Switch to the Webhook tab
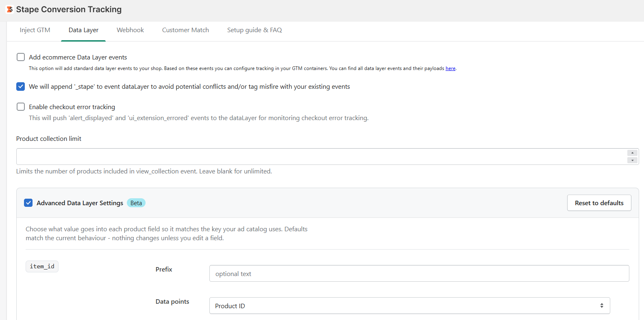 click(130, 30)
